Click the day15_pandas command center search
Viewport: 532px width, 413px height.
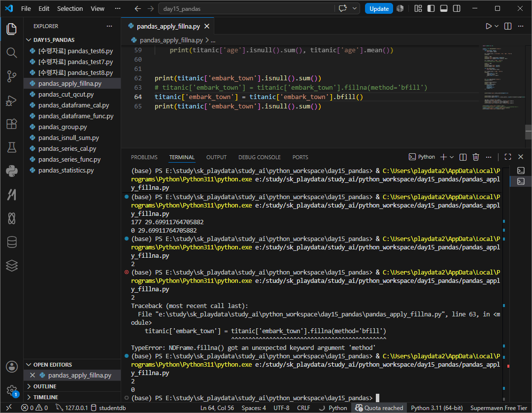(246, 8)
